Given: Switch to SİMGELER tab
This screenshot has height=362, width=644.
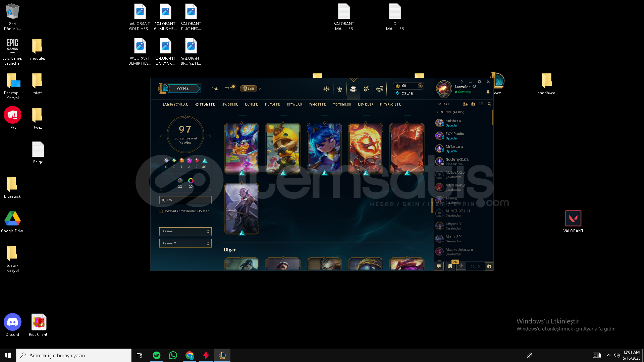Looking at the screenshot, I should click(x=318, y=105).
